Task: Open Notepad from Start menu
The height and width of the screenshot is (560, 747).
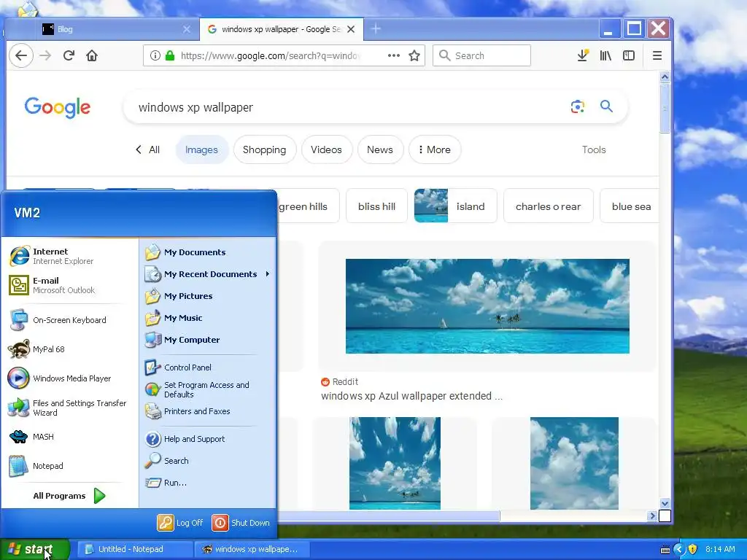Action: (x=71, y=466)
